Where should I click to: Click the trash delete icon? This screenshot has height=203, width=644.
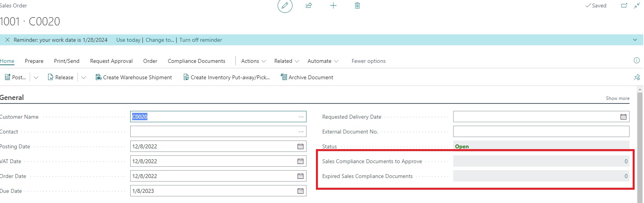tap(357, 6)
